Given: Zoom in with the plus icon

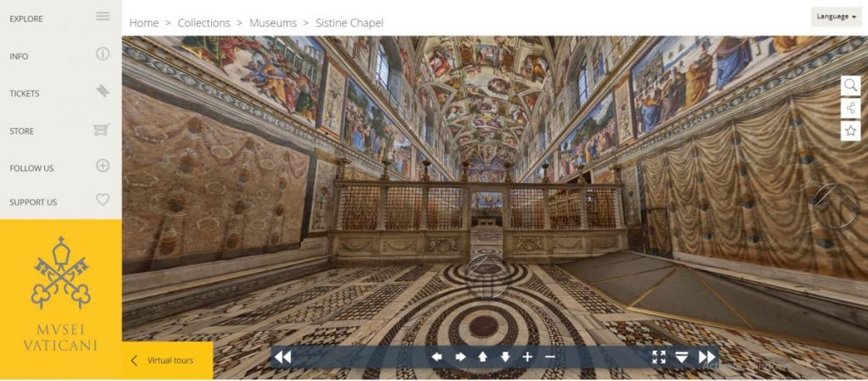Looking at the screenshot, I should [527, 357].
